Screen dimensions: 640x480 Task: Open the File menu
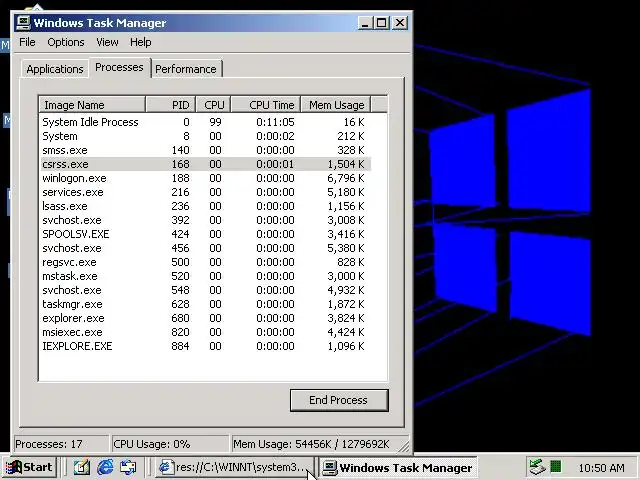27,42
